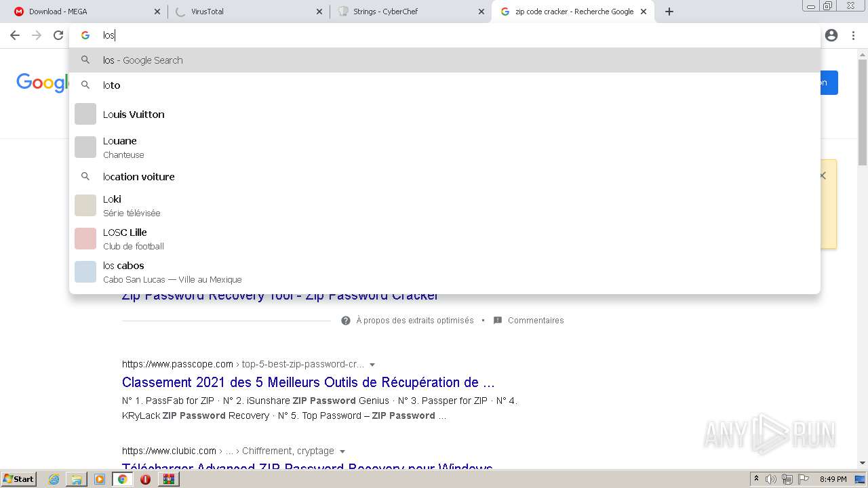This screenshot has width=868, height=488.
Task: Click the Google logo
Action: (x=42, y=83)
